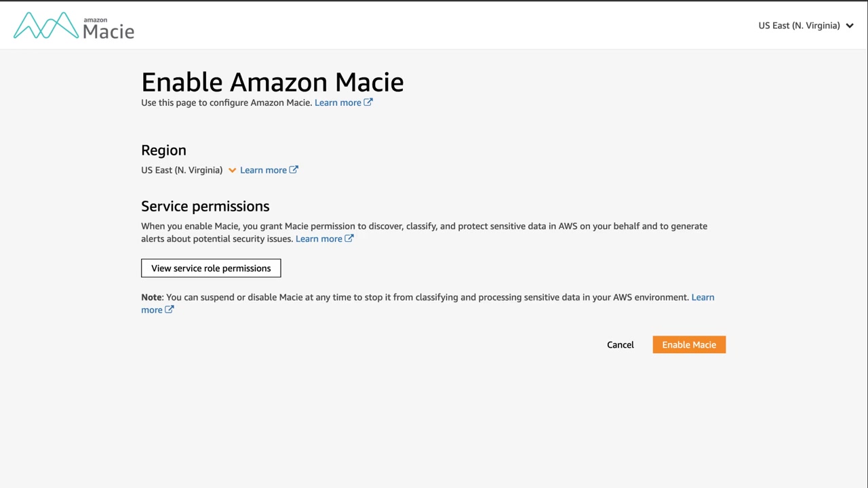Open the header region chevron arrow

pyautogui.click(x=850, y=26)
